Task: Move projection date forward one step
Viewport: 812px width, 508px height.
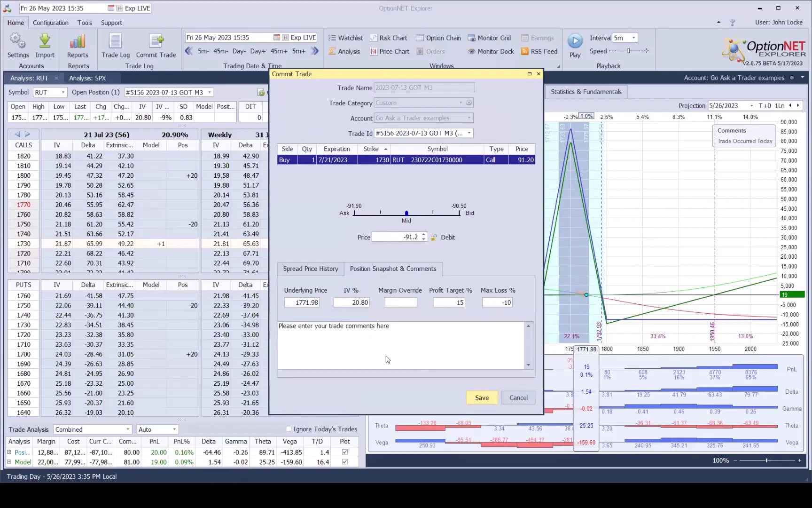Action: (798, 106)
